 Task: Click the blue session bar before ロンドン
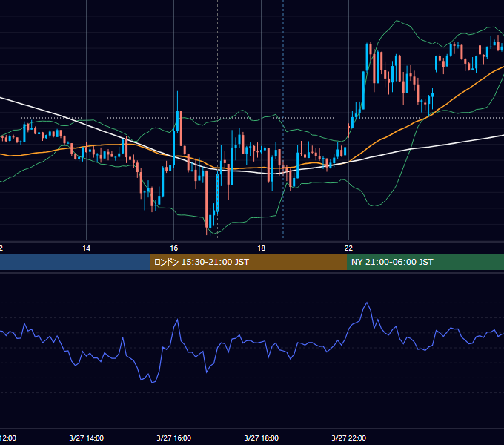pyautogui.click(x=75, y=262)
